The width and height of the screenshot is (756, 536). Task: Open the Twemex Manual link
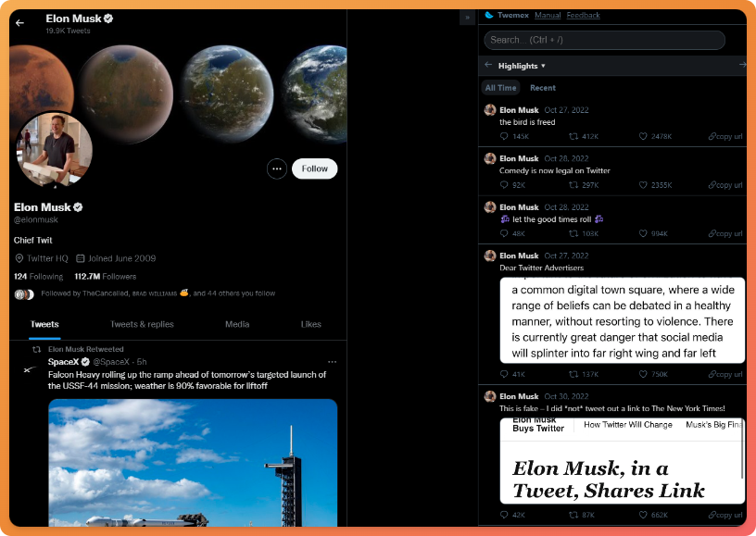click(x=548, y=15)
